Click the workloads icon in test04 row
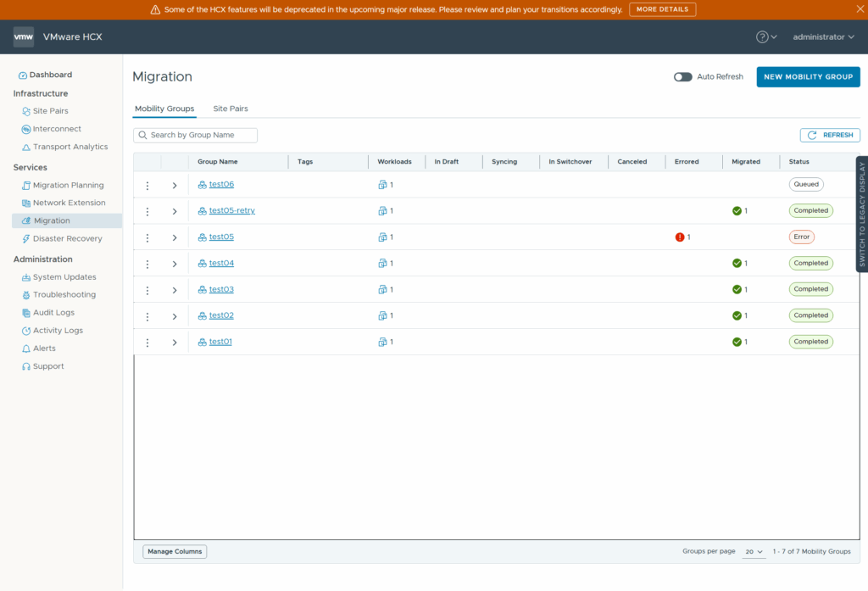The width and height of the screenshot is (868, 591). tap(382, 264)
